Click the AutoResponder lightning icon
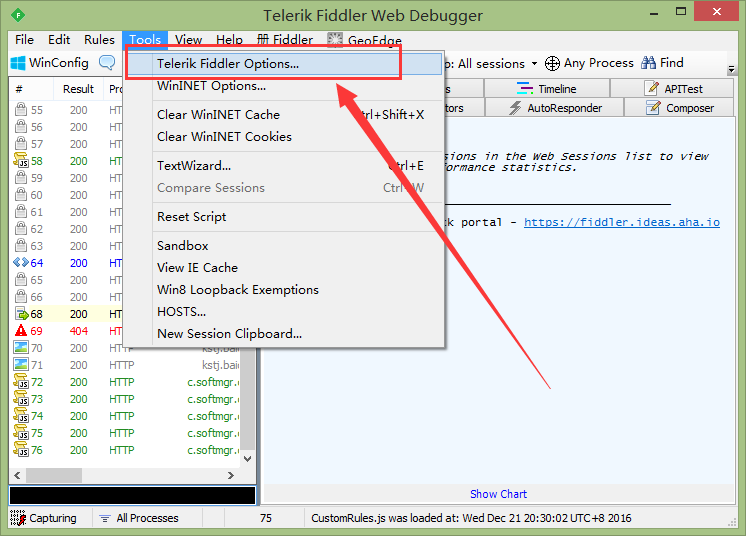Screen dimensions: 746x536 (515, 108)
